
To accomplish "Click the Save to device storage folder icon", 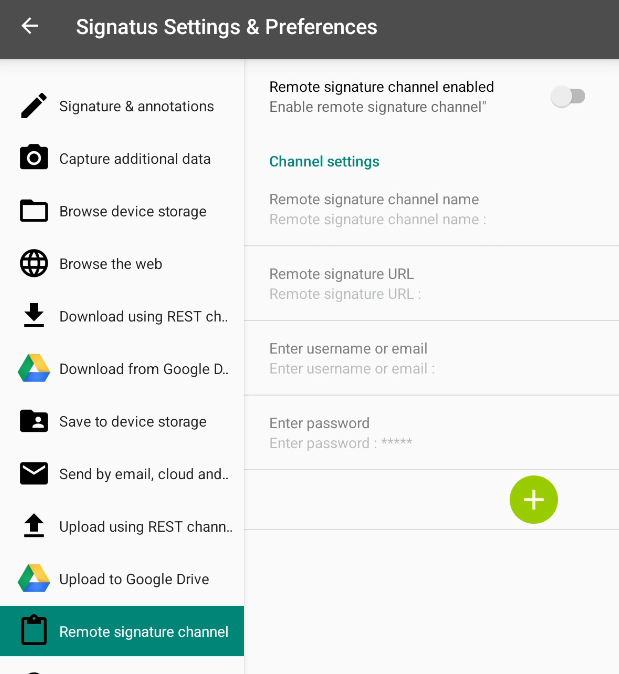I will click(34, 421).
